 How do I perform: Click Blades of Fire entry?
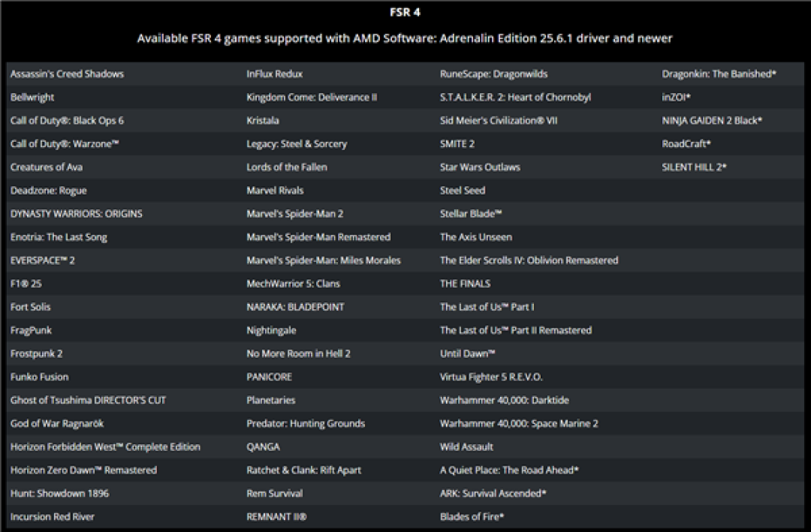click(x=472, y=516)
